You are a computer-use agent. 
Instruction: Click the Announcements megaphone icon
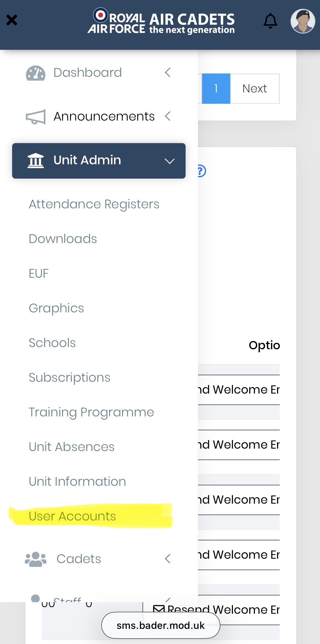(x=36, y=117)
